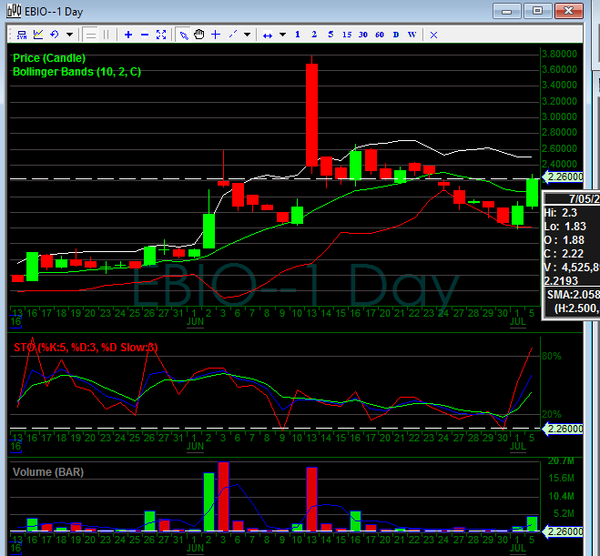Viewport: 600px width, 556px height.
Task: Switch to Daily (D) timeframe
Action: click(397, 35)
